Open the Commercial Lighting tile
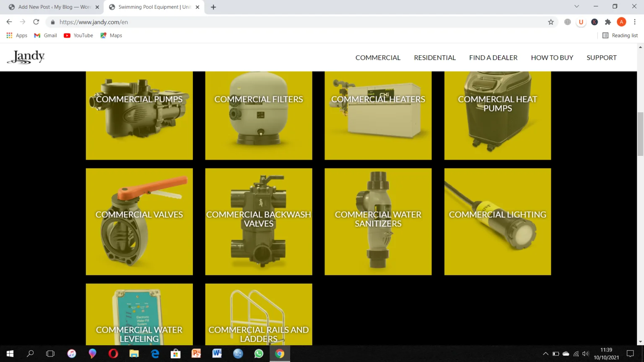 click(x=497, y=221)
